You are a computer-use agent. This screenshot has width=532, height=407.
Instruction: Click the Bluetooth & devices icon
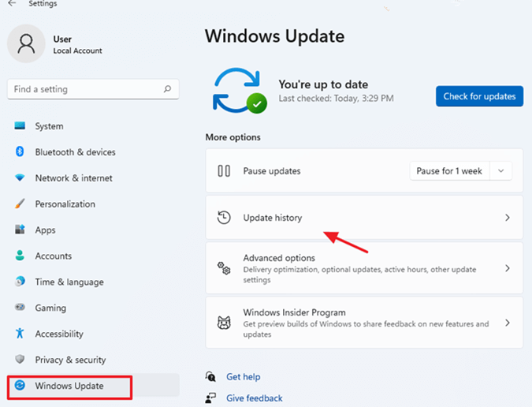pyautogui.click(x=20, y=152)
